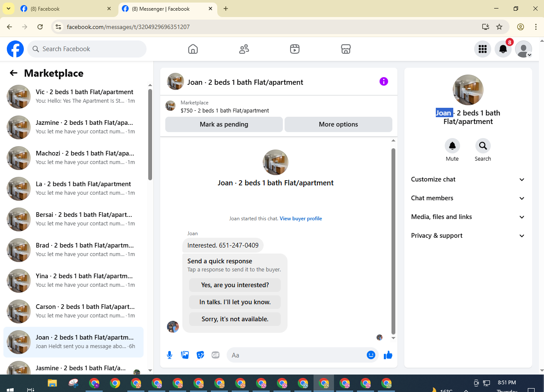
Task: Record a voice clip with microphone icon
Action: (x=170, y=355)
